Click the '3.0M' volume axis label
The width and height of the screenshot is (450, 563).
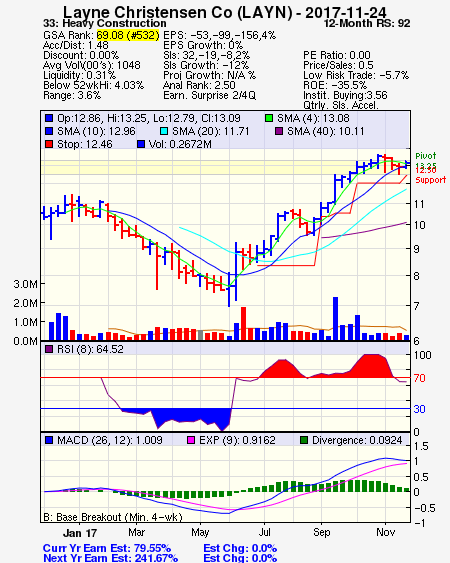[25, 284]
